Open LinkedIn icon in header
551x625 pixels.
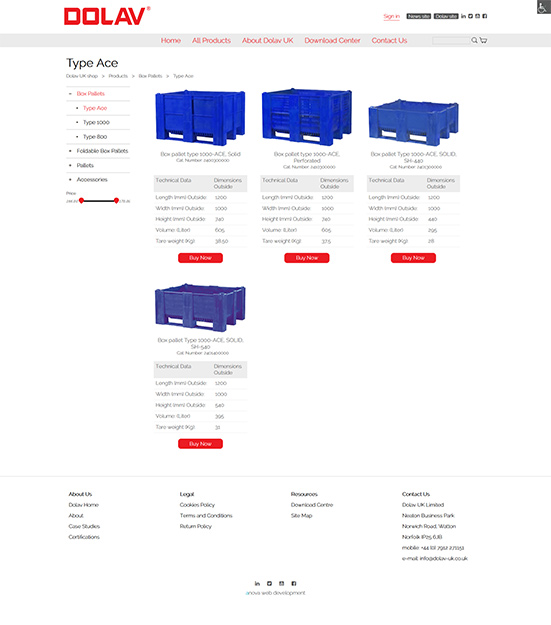(x=463, y=16)
